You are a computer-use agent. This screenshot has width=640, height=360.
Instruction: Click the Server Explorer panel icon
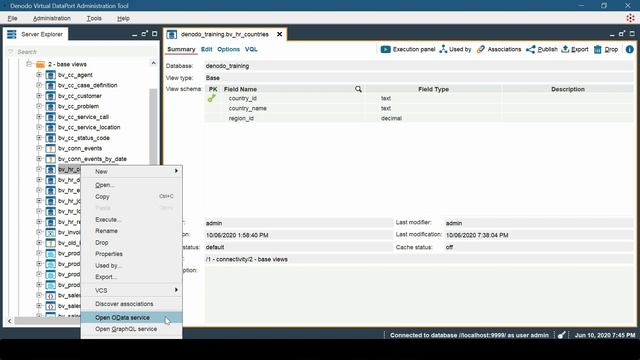[x=11, y=34]
